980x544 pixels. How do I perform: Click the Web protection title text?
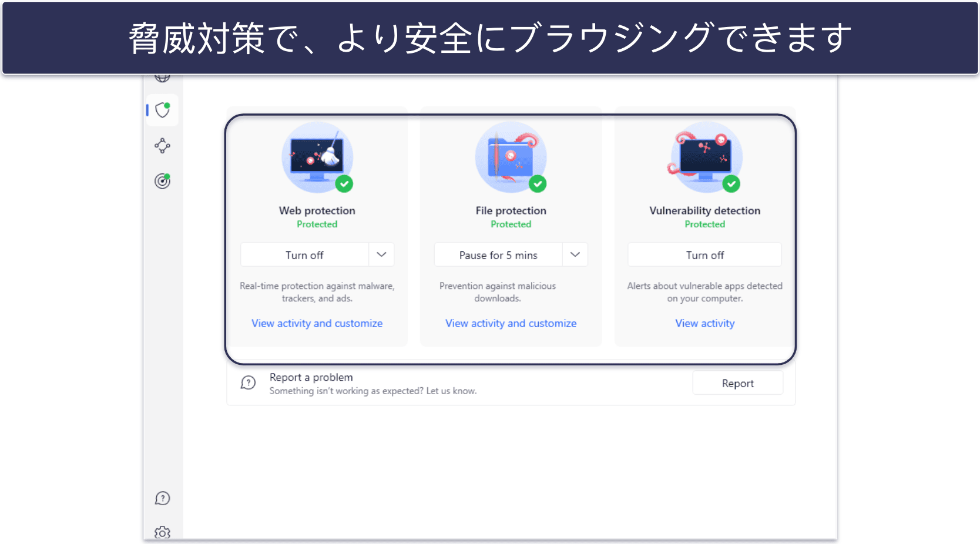[x=317, y=210]
